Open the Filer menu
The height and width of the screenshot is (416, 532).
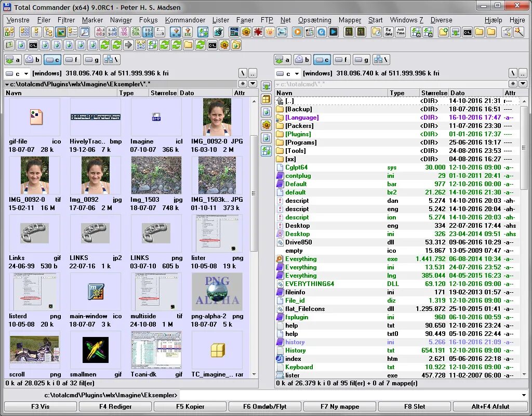[x=44, y=20]
